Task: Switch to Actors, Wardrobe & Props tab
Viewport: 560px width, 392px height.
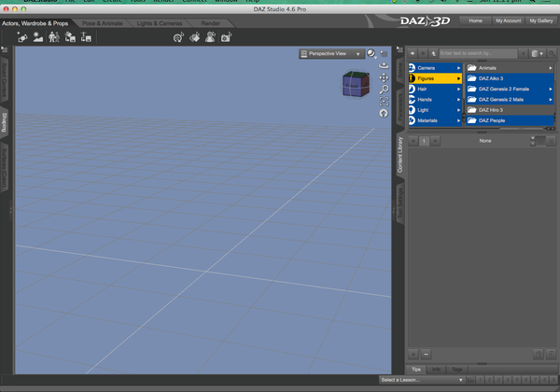Action: 35,23
